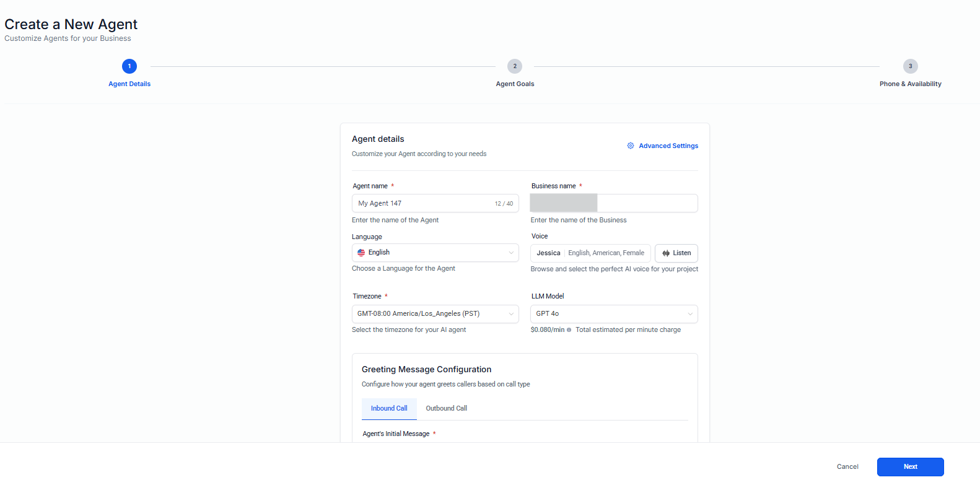Screen dimensions: 980x480
Task: Go to step 2 Agent Goals circle
Action: point(515,66)
